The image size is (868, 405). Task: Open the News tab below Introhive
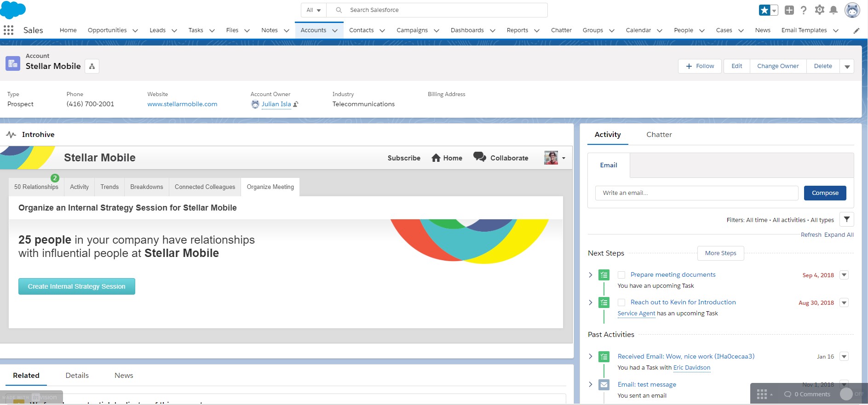[124, 376]
